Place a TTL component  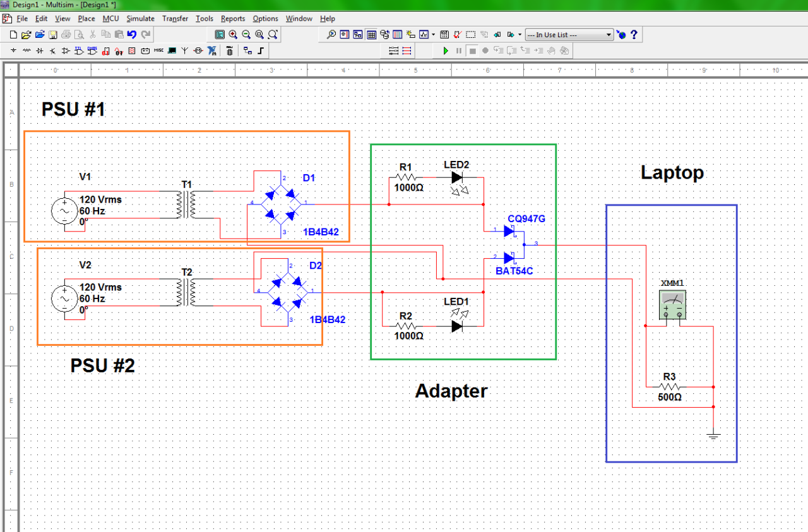79,50
